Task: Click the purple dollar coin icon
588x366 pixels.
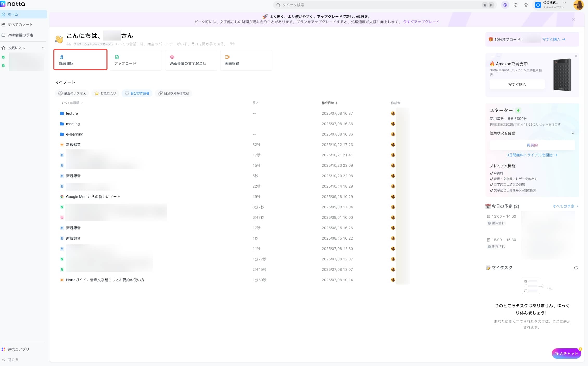Action: [x=505, y=5]
